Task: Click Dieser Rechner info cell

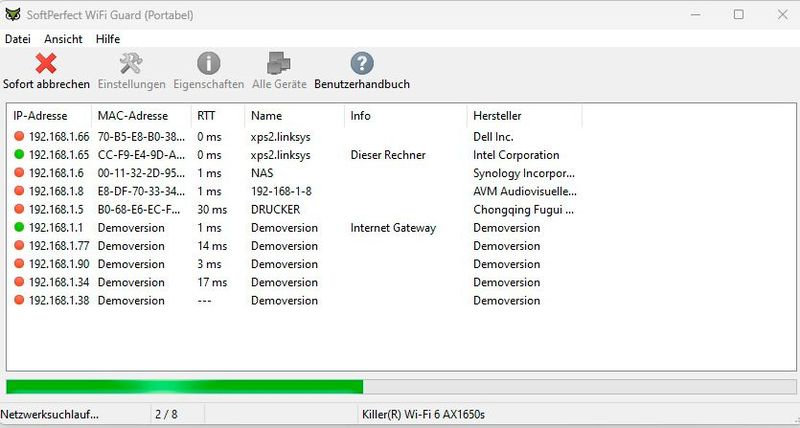Action: coord(388,155)
